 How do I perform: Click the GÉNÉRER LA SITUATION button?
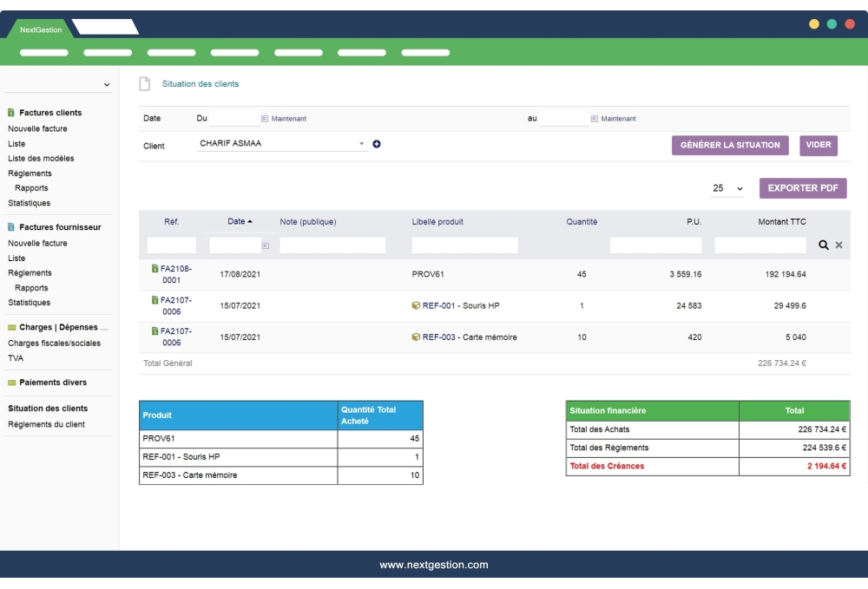730,146
